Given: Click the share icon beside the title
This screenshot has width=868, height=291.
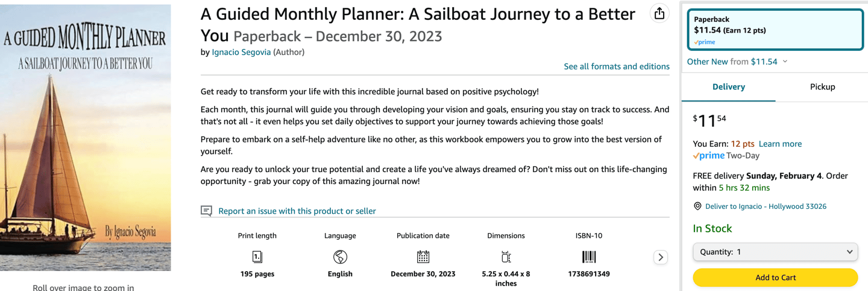Looking at the screenshot, I should 659,14.
